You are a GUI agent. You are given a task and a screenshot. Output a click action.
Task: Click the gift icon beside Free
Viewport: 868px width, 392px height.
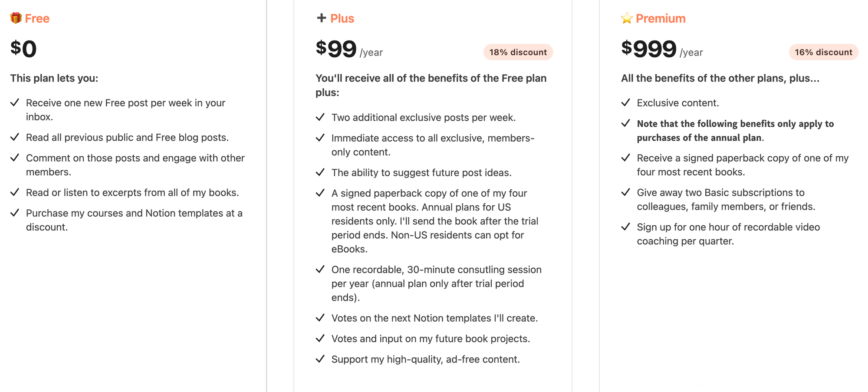[16, 18]
